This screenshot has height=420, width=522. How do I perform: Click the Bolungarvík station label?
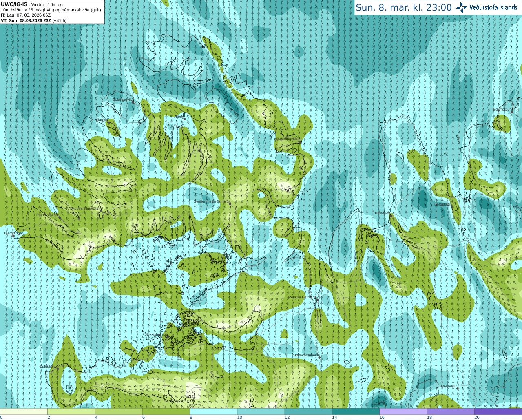[x=122, y=99]
